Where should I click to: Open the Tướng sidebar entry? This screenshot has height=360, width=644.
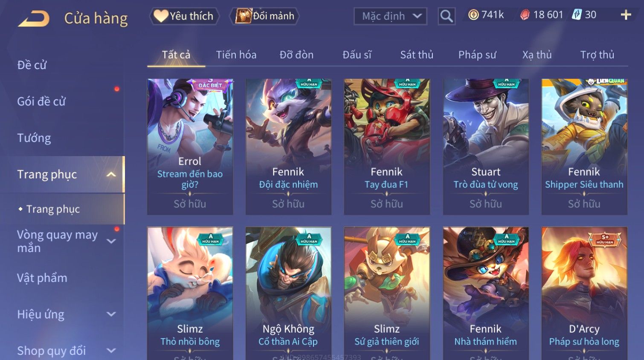pos(34,138)
